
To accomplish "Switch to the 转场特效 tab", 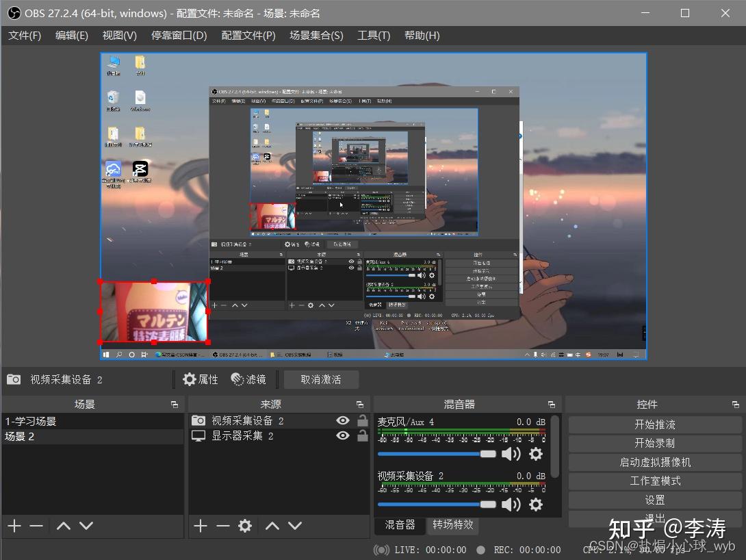I will click(x=453, y=526).
